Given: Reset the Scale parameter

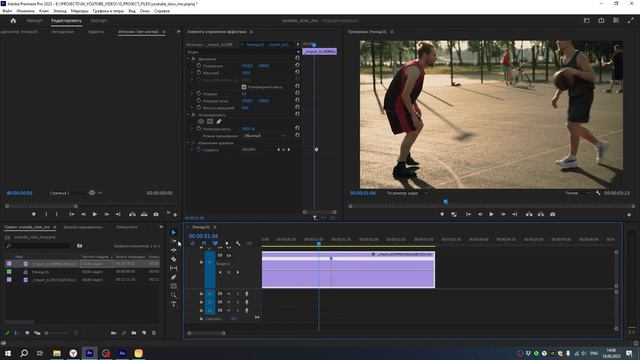Looking at the screenshot, I should [x=297, y=72].
